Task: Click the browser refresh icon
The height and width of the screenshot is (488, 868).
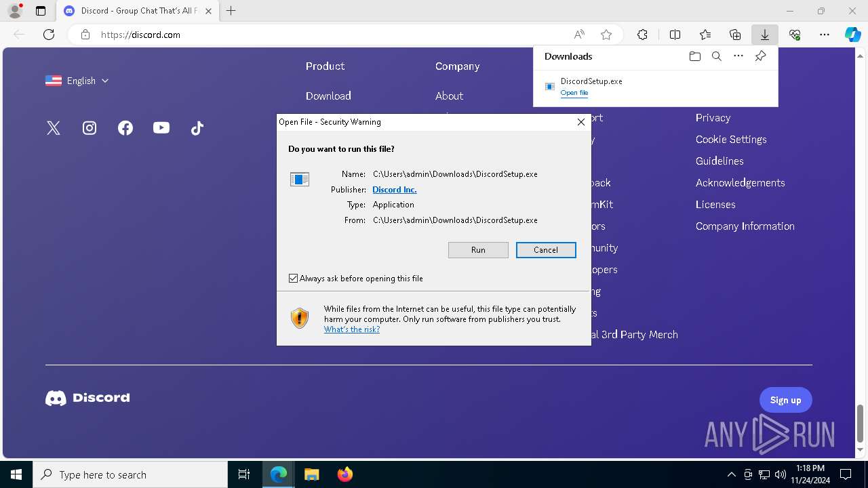Action: point(49,35)
